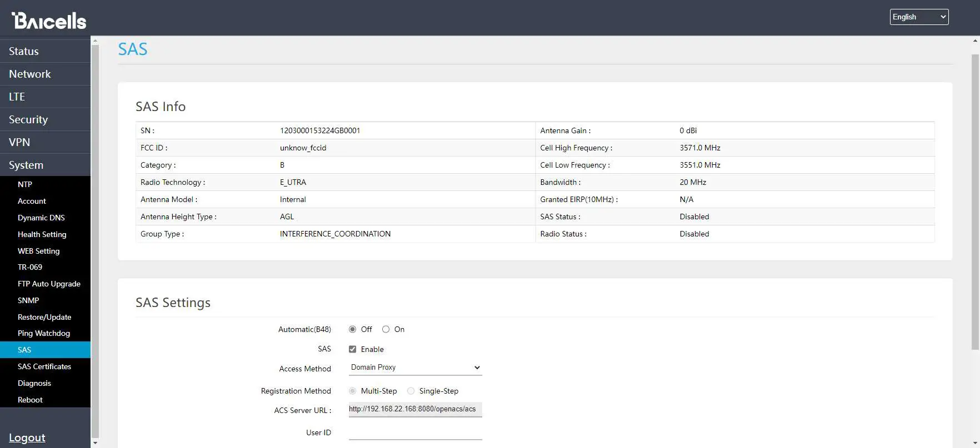Click the Logout link

[x=27, y=437]
